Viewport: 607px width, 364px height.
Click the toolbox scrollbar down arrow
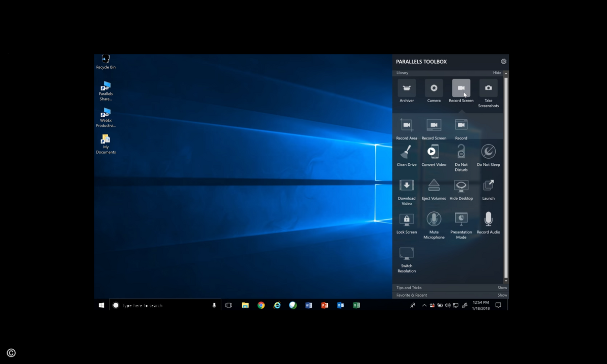506,281
